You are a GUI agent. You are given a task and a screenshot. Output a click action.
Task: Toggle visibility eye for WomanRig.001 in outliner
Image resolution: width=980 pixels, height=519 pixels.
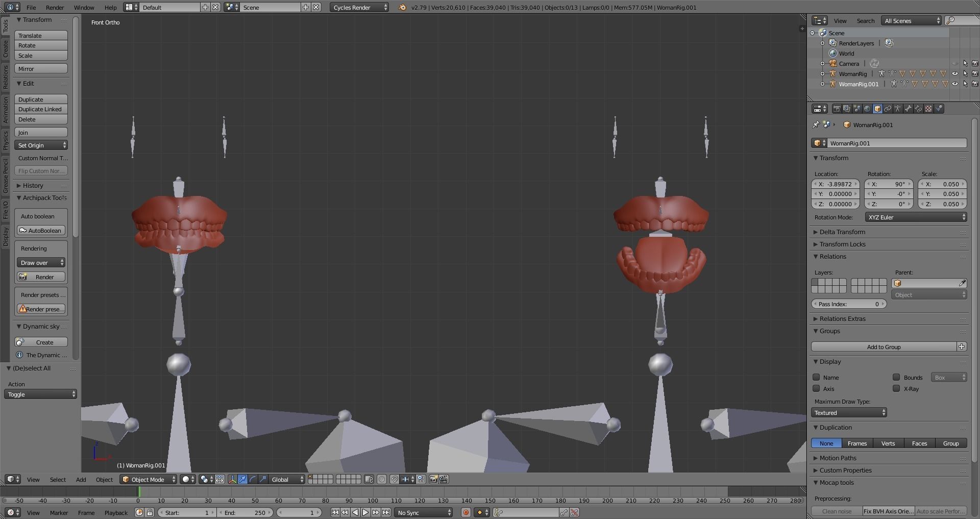(x=955, y=84)
